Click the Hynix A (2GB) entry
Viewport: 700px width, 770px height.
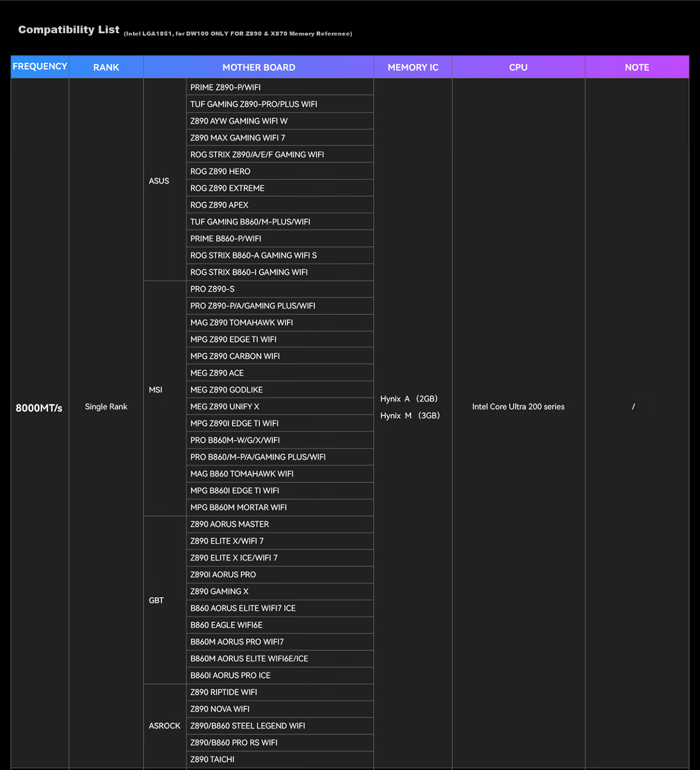pyautogui.click(x=409, y=399)
